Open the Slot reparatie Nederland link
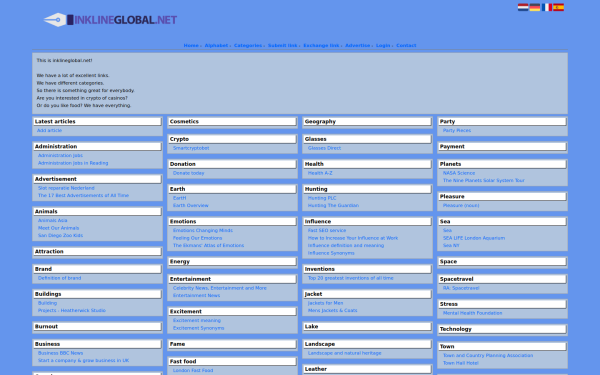600x375 pixels. [66, 188]
